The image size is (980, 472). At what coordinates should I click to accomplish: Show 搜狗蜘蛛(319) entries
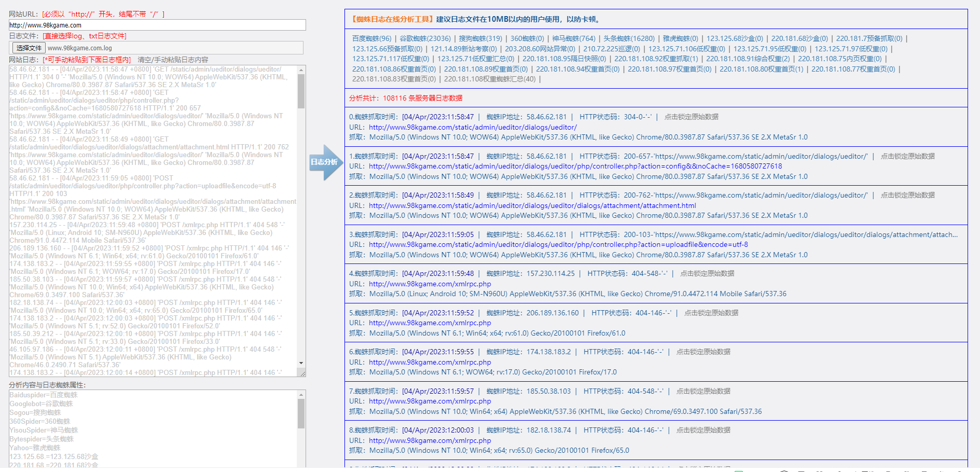(x=480, y=38)
